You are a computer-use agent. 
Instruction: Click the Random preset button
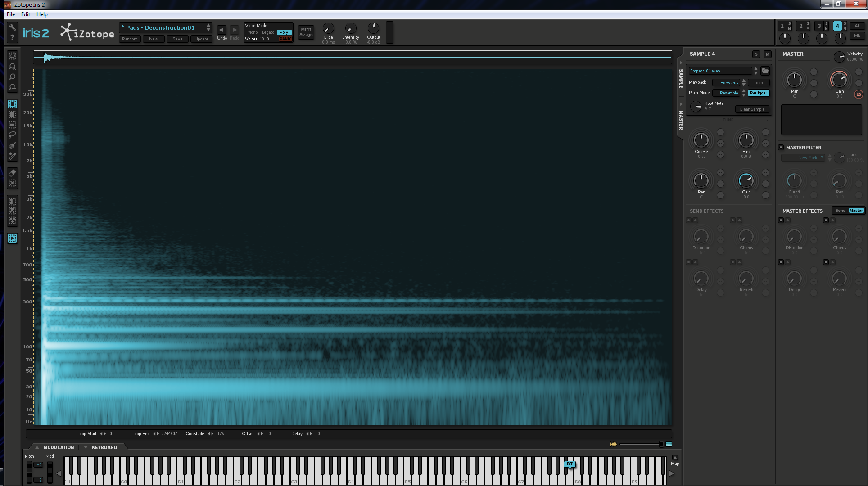pos(130,39)
